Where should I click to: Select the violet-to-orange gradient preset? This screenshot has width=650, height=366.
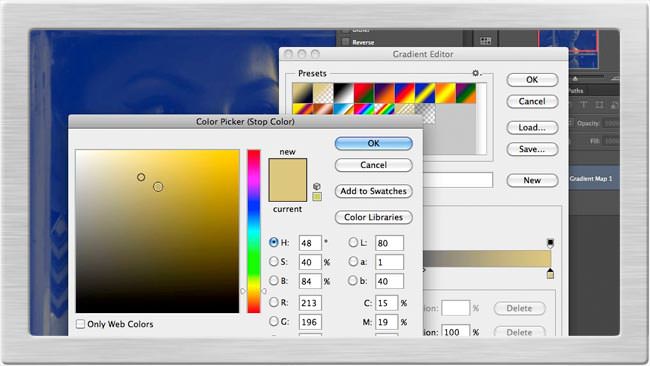tap(384, 93)
